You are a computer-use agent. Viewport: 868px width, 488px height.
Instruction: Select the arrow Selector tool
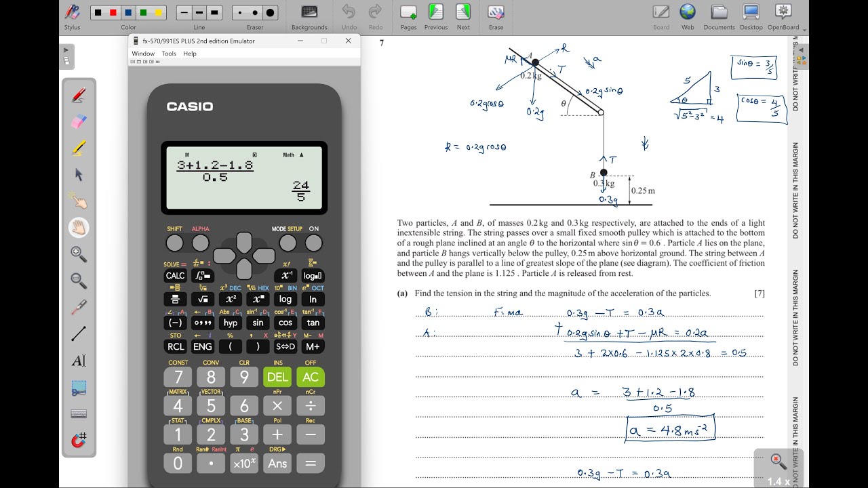pyautogui.click(x=79, y=174)
